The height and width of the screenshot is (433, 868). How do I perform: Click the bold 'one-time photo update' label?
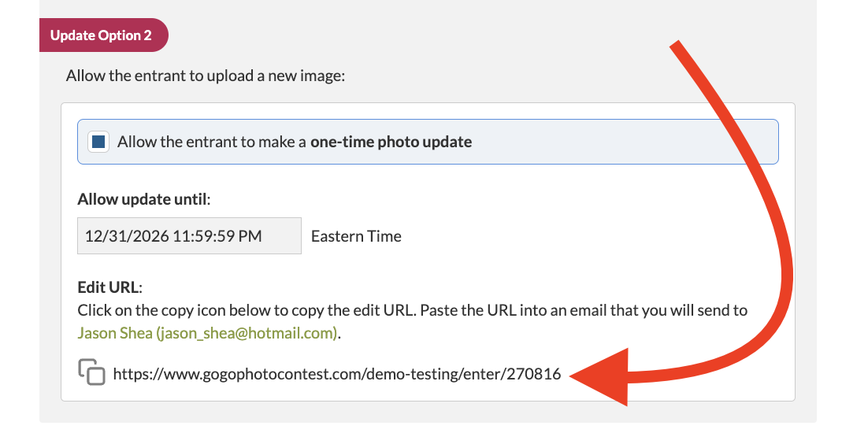[x=391, y=142]
